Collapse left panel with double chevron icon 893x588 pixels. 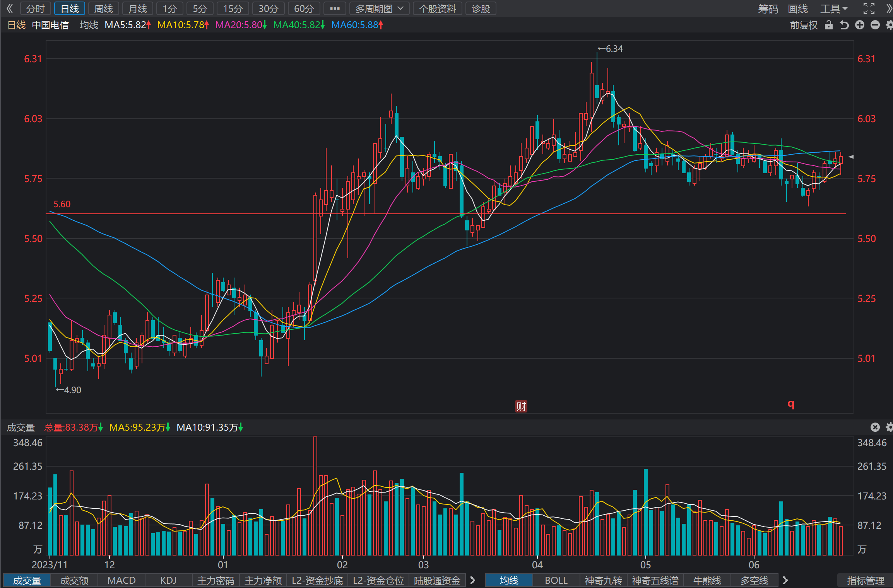[10, 9]
